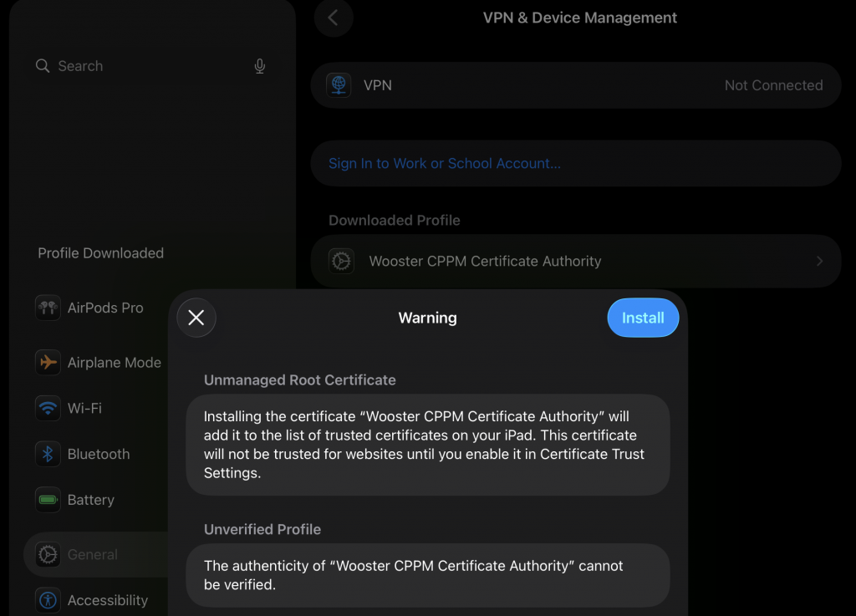Click the Not Connected status text
856x616 pixels.
(x=773, y=85)
